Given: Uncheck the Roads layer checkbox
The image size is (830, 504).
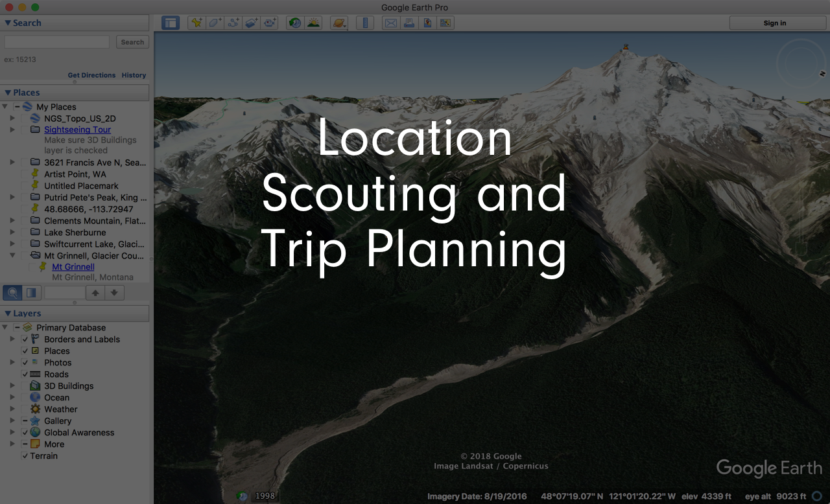Looking at the screenshot, I should click(25, 374).
